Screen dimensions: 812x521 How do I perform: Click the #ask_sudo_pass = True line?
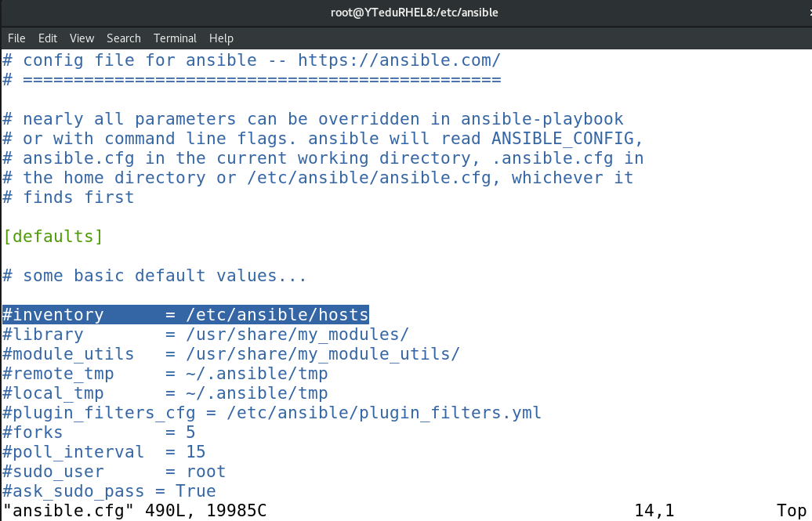coord(109,491)
